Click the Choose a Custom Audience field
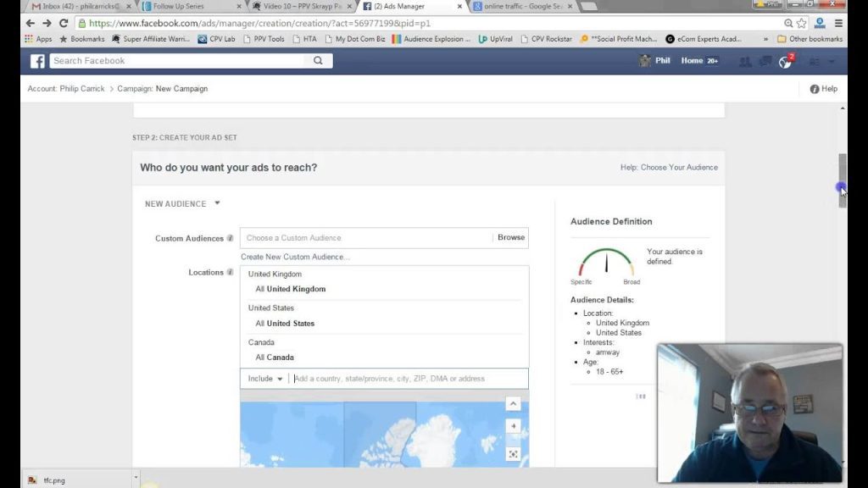Screen dimensions: 868x488 [366, 238]
